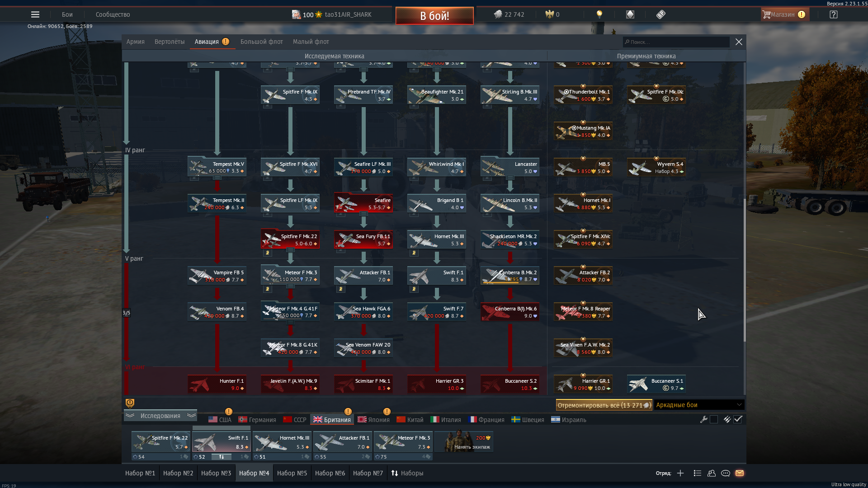Select the Tempest Mk.V aircraft
This screenshot has height=488, width=868.
pos(217,167)
